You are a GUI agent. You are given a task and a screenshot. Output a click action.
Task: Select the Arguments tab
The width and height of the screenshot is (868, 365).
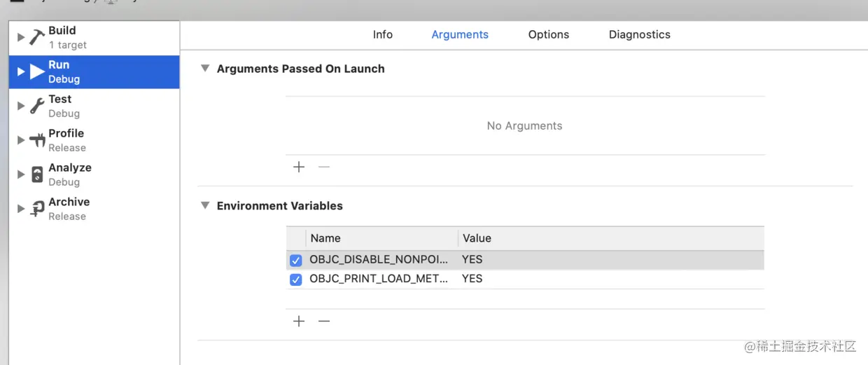460,34
